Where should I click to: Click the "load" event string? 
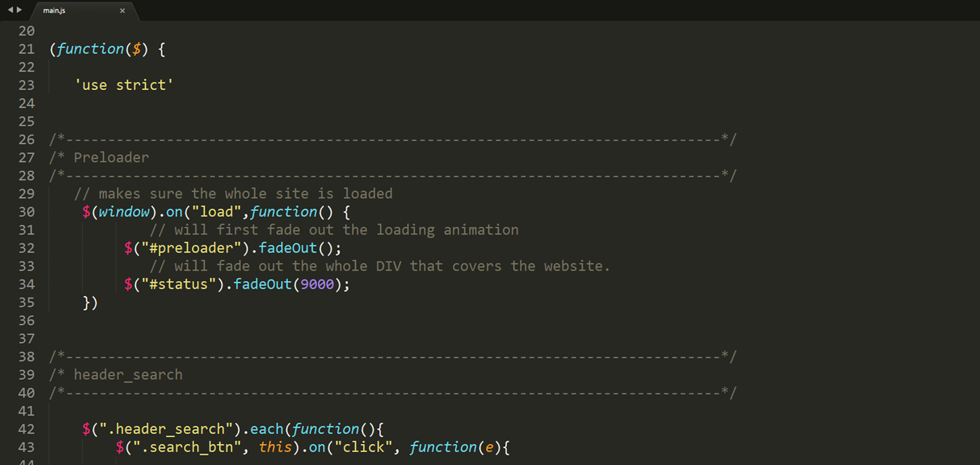click(216, 212)
